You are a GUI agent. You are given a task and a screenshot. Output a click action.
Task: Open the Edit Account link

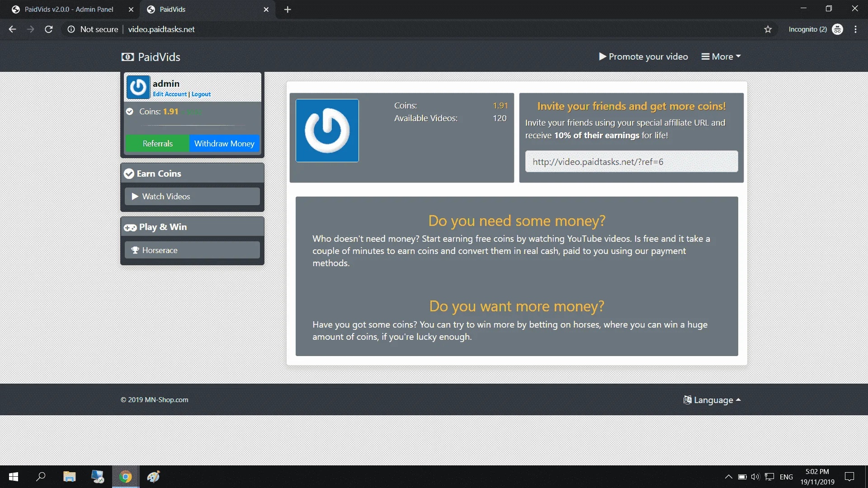[170, 94]
